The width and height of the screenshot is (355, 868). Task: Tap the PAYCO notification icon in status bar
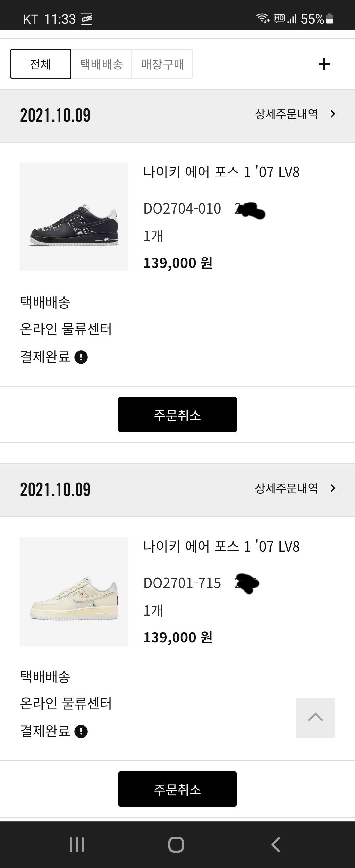coord(86,19)
